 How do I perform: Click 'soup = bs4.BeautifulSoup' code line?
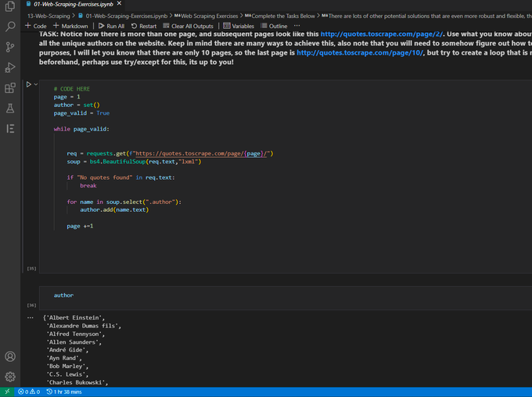click(134, 162)
